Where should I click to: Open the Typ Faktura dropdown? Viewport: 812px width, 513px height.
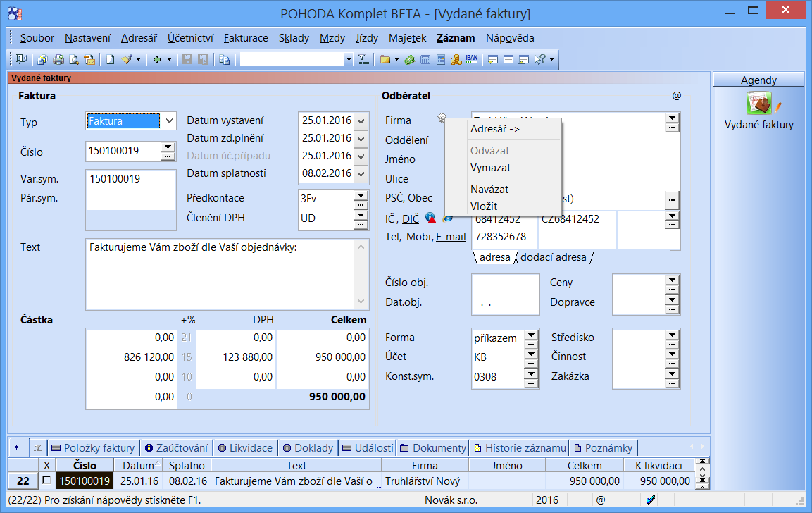point(169,121)
